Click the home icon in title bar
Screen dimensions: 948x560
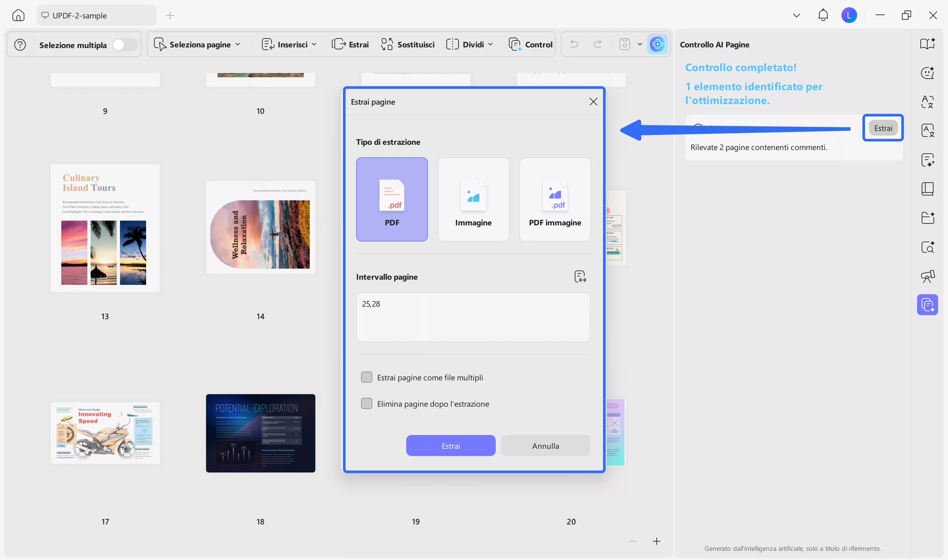pyautogui.click(x=18, y=15)
